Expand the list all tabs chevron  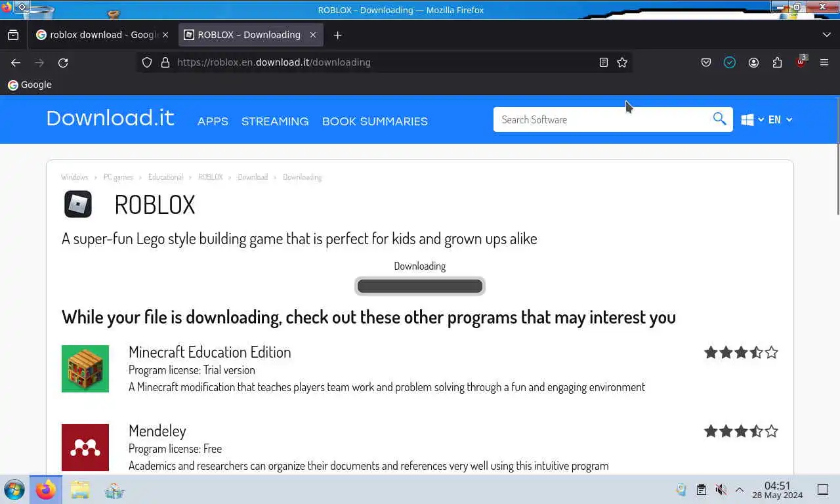tap(826, 35)
